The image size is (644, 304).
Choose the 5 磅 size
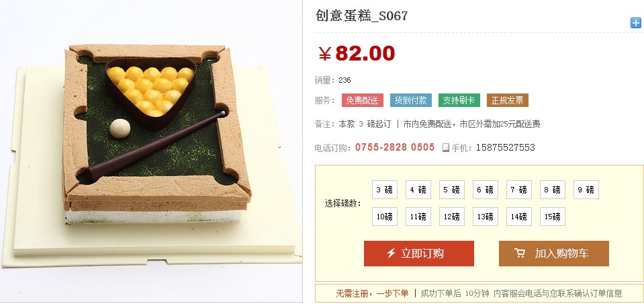pyautogui.click(x=452, y=190)
